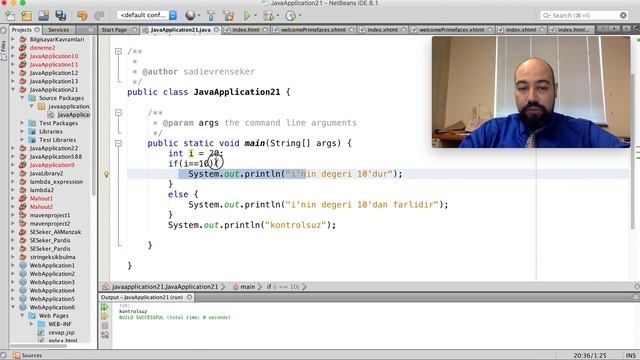Select the lambda_expression project
Screen dimensions: 640x360
tap(56, 182)
